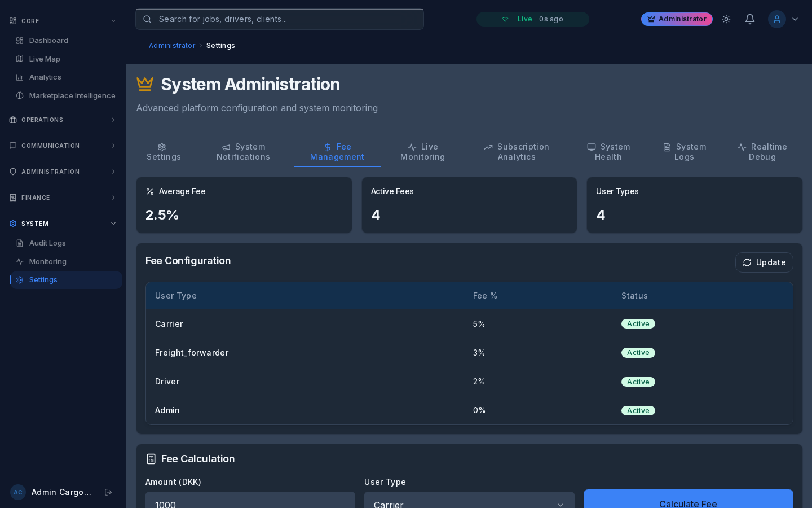Image resolution: width=812 pixels, height=508 pixels.
Task: Open Audit Logs under System
Action: tap(47, 243)
